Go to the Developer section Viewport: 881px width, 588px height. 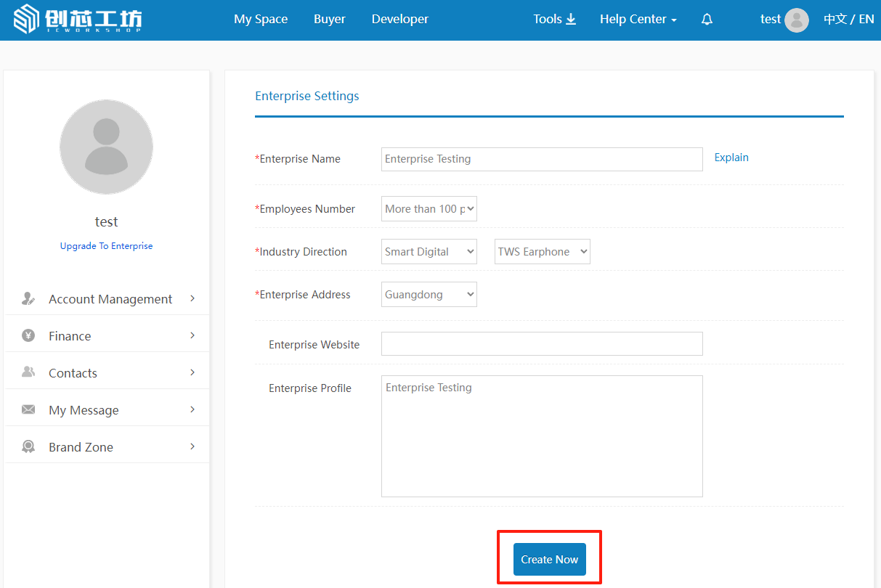point(399,20)
